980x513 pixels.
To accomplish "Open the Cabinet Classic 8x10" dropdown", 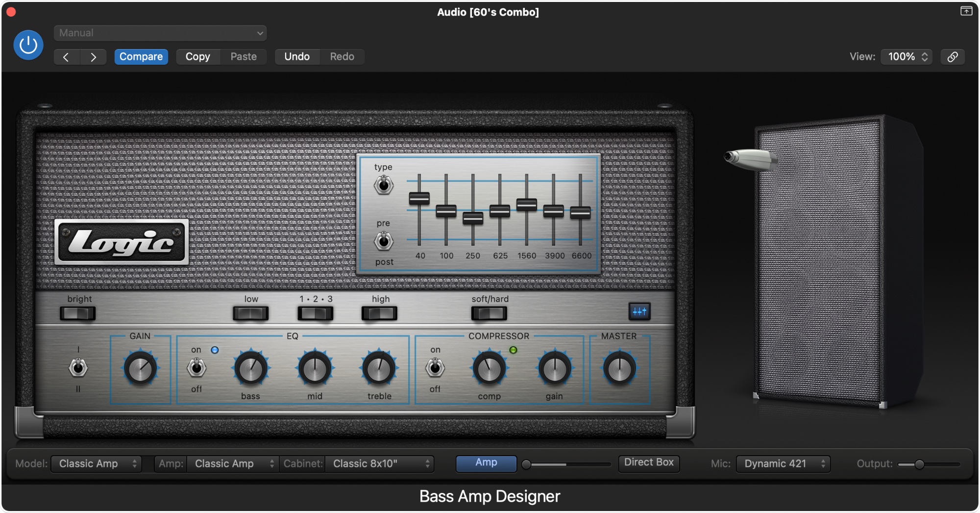I will click(x=379, y=463).
